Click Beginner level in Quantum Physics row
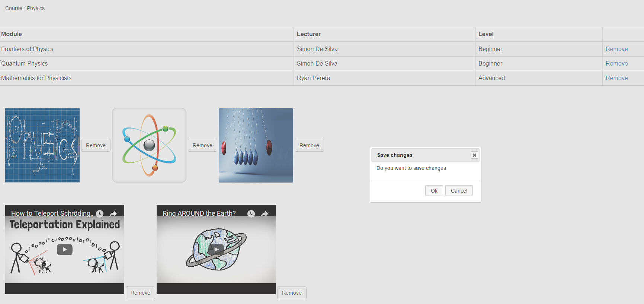Viewport: 644px width, 304px height. (539, 63)
